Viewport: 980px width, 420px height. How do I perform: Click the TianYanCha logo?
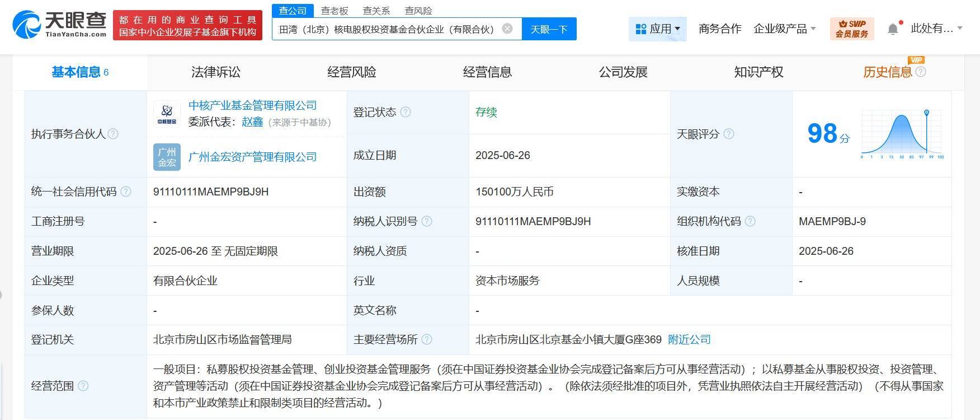59,25
